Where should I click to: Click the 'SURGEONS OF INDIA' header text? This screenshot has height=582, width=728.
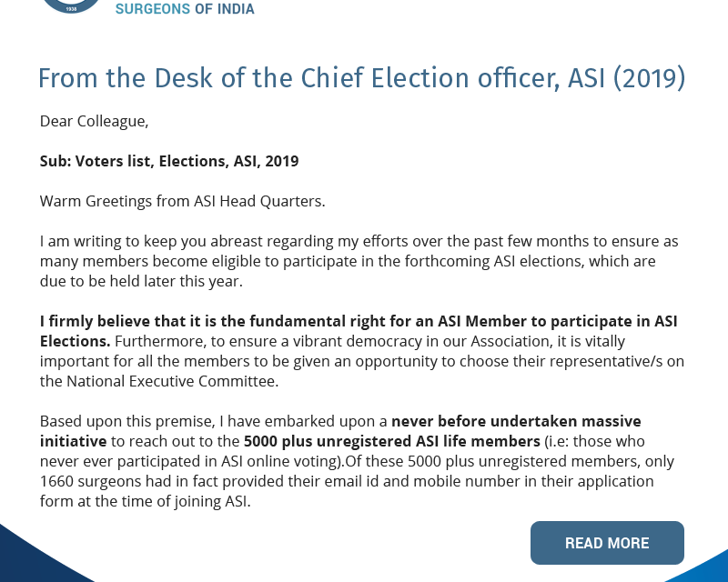point(185,9)
